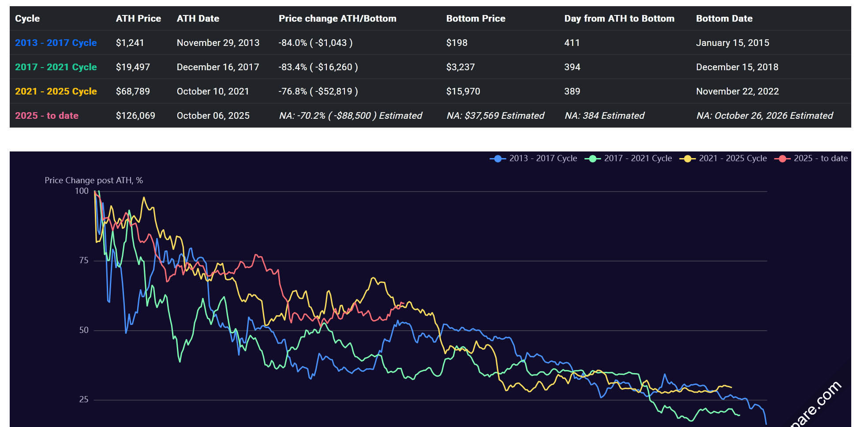This screenshot has height=427, width=868.
Task: Click the October 10, 2021 date cell
Action: pos(213,91)
